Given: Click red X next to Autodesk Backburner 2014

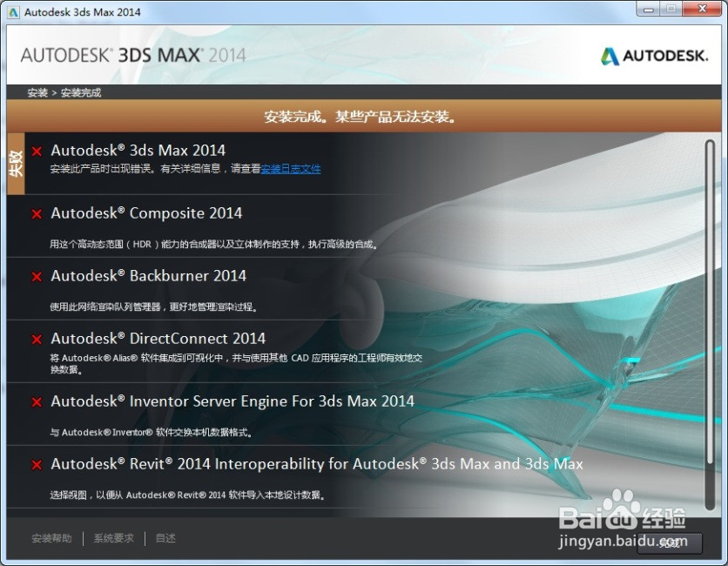Looking at the screenshot, I should 37,277.
